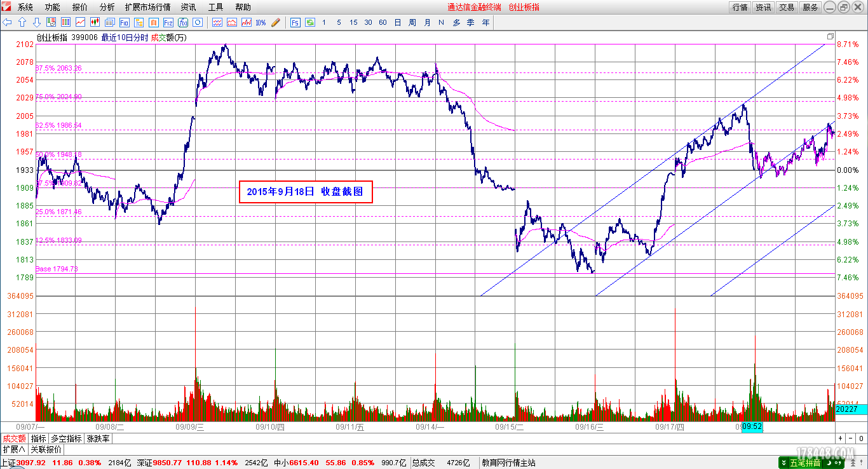Image resolution: width=868 pixels, height=469 pixels.
Task: Select the 15-minute period
Action: 353,22
